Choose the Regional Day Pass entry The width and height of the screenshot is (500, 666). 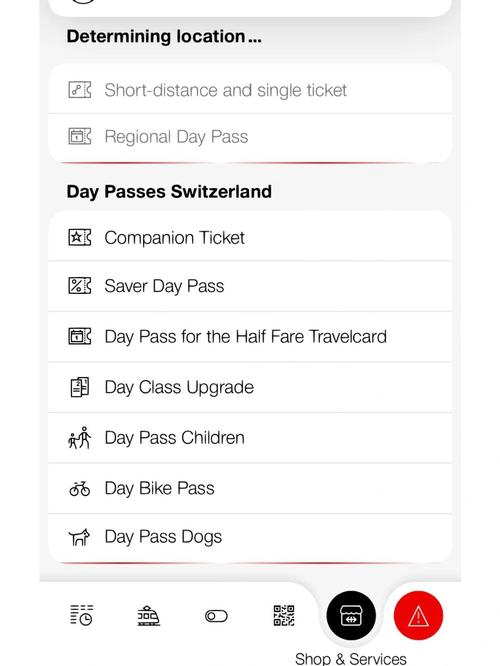point(250,137)
